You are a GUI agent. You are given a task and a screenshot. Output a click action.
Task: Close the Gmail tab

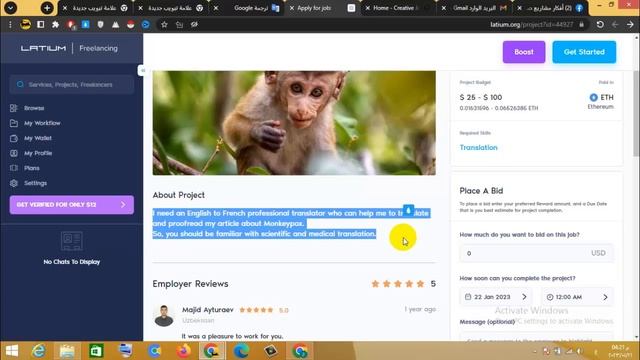pos(444,8)
